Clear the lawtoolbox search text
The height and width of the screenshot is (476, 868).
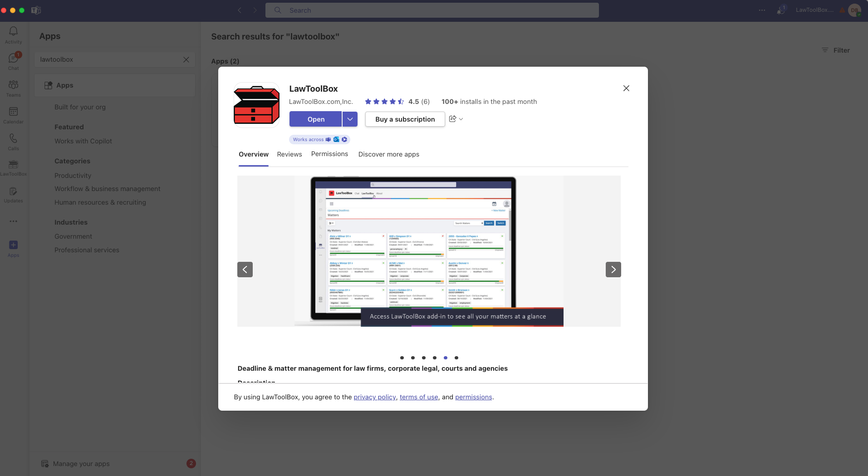pos(186,59)
